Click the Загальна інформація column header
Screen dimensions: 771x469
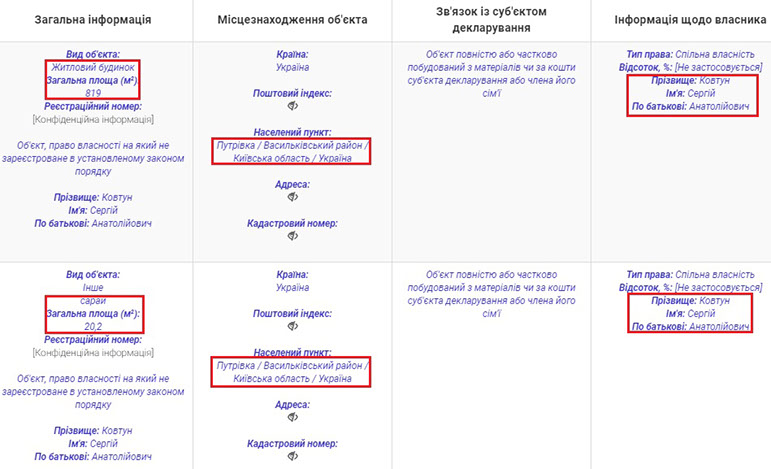93,19
